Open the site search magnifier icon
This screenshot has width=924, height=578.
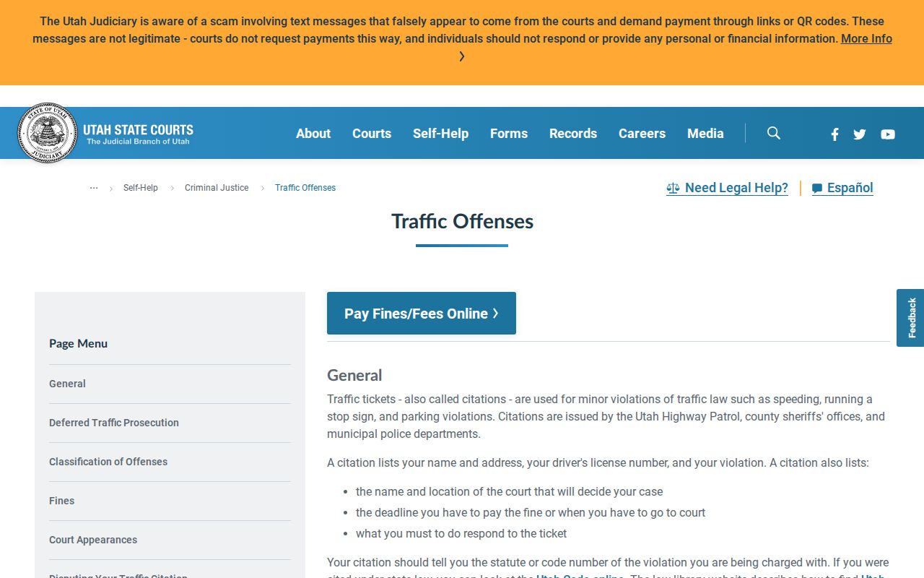point(774,133)
